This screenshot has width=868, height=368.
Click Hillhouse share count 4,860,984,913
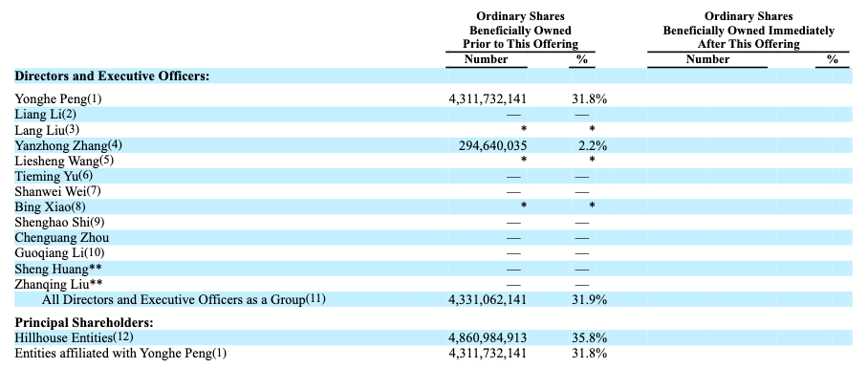pos(488,337)
